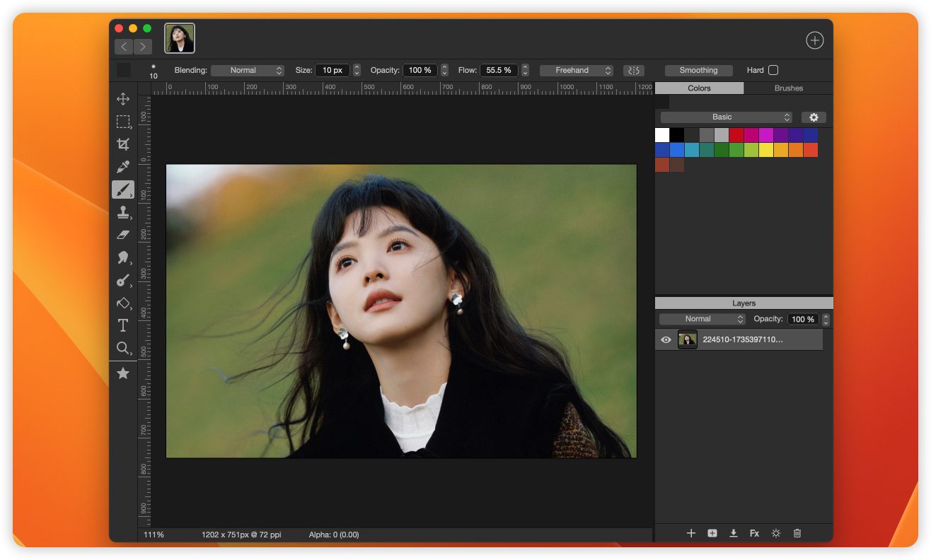Viewport: 931px width, 560px height.
Task: Open the star favorites tool
Action: click(x=123, y=373)
